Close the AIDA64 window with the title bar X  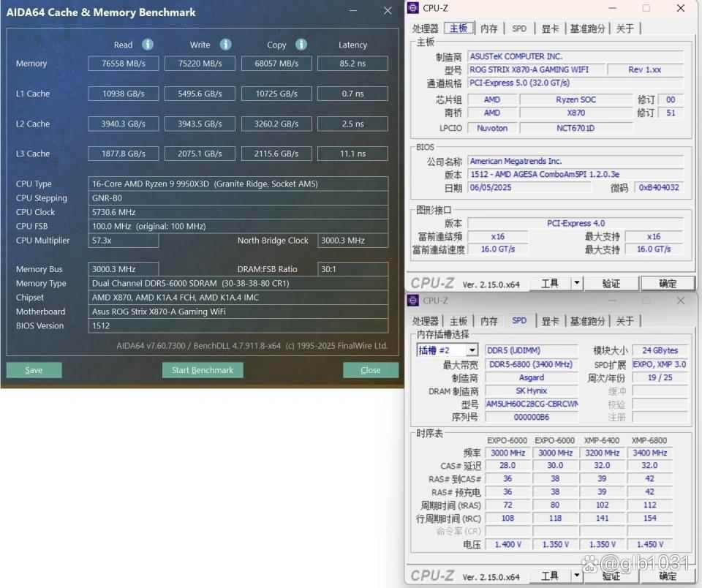coord(388,12)
